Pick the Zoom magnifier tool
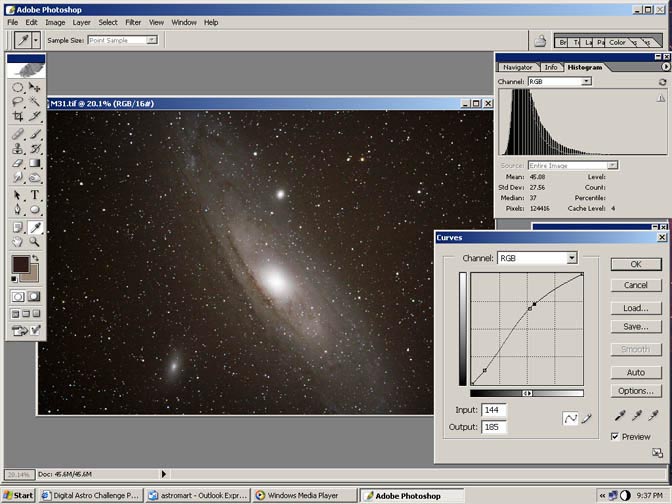This screenshot has height=504, width=672. [x=35, y=241]
